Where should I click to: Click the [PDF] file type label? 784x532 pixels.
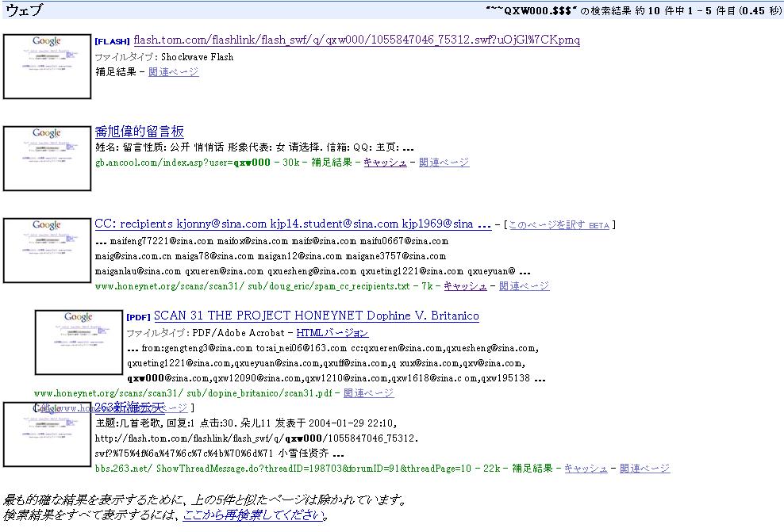(x=139, y=317)
